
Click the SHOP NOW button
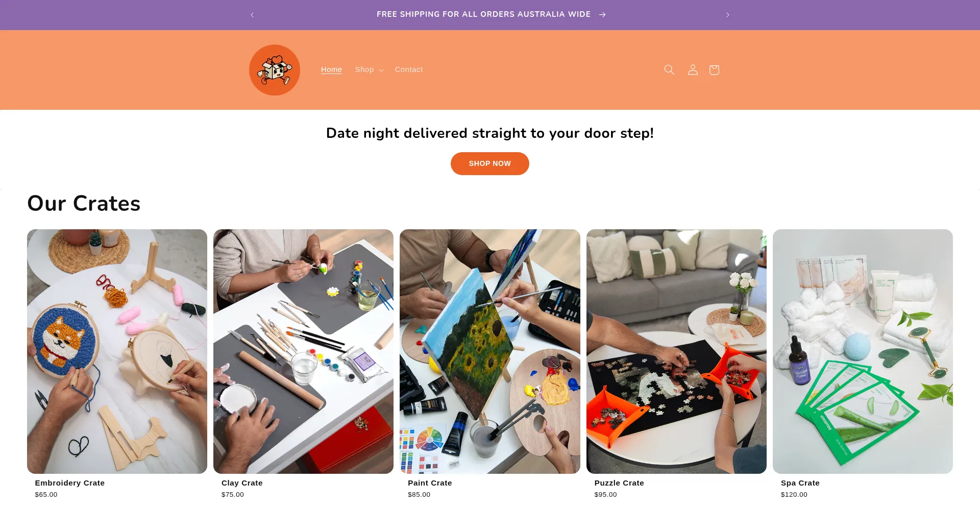[x=490, y=163]
